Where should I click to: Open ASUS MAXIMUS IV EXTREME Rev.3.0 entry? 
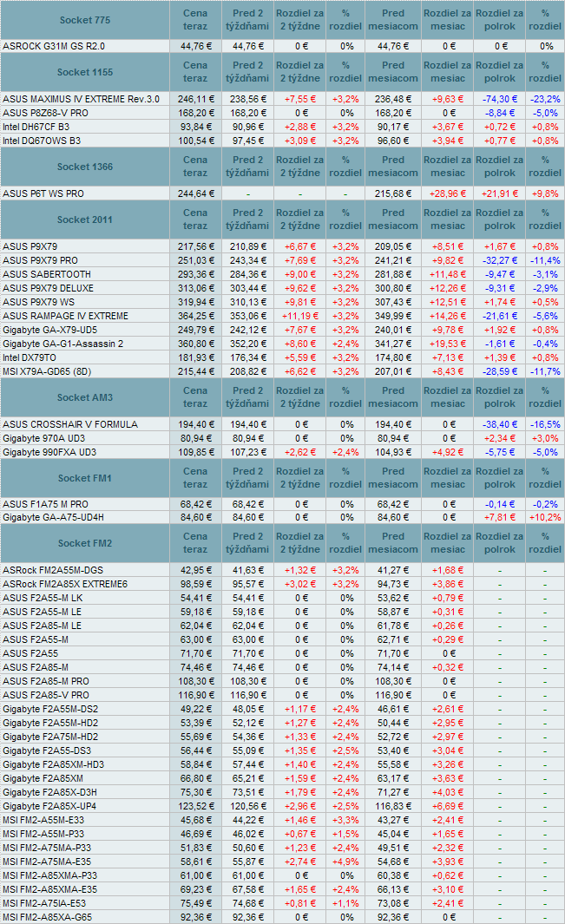coord(81,99)
